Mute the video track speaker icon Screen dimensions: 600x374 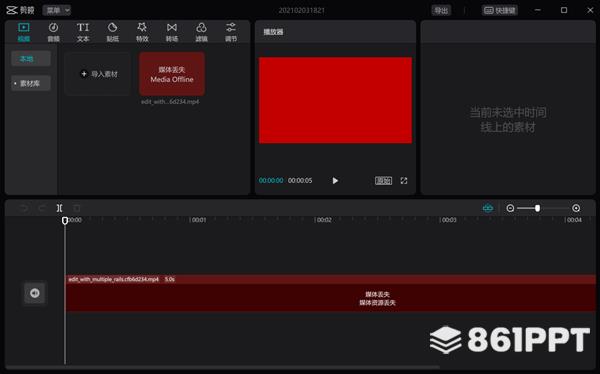click(x=35, y=293)
